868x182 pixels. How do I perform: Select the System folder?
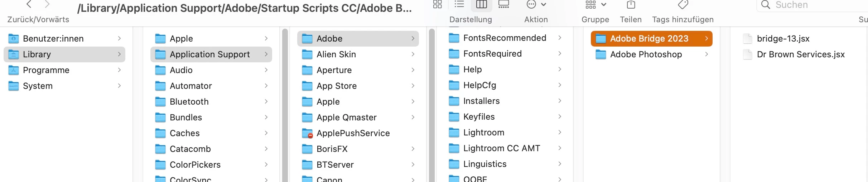(x=64, y=86)
